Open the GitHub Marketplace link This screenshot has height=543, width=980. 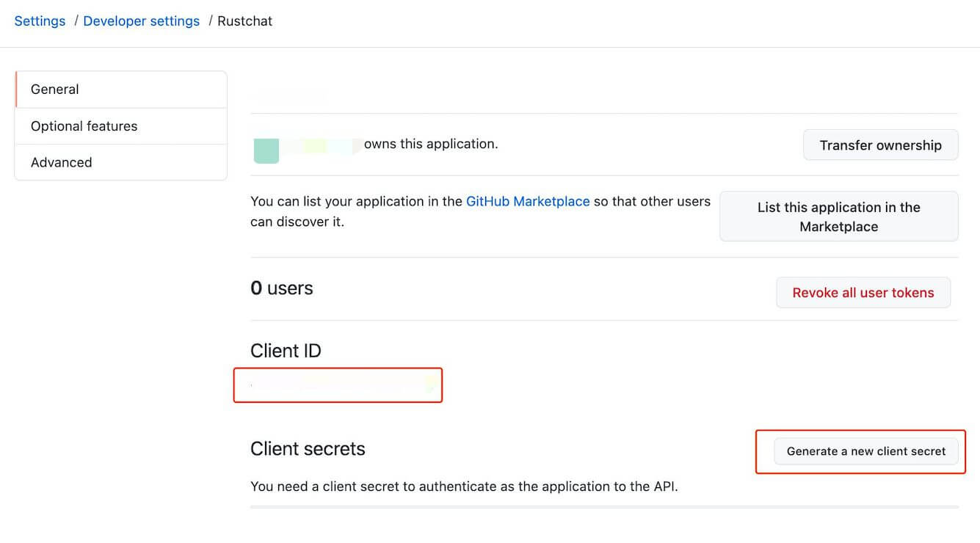coord(528,201)
